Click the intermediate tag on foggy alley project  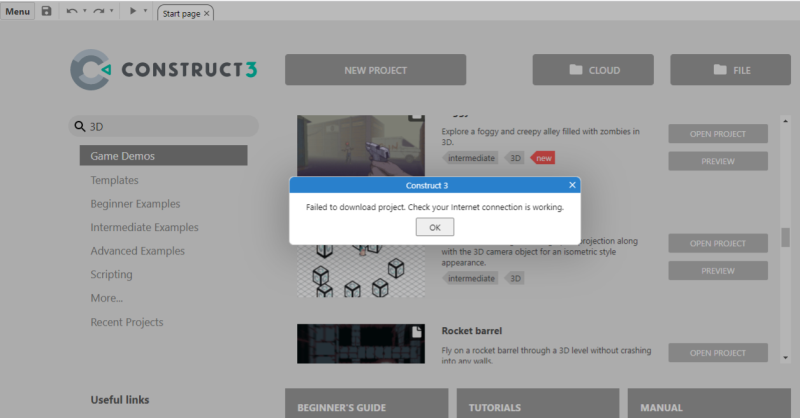pyautogui.click(x=470, y=158)
